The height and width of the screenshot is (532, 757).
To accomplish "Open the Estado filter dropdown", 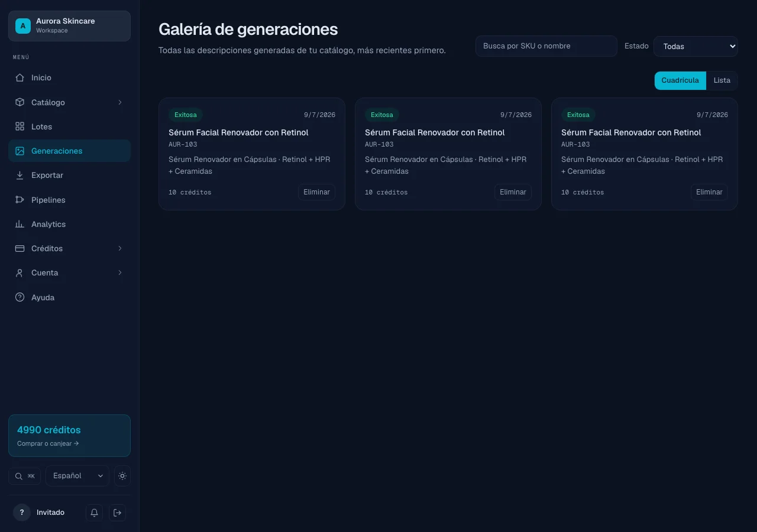I will (695, 46).
